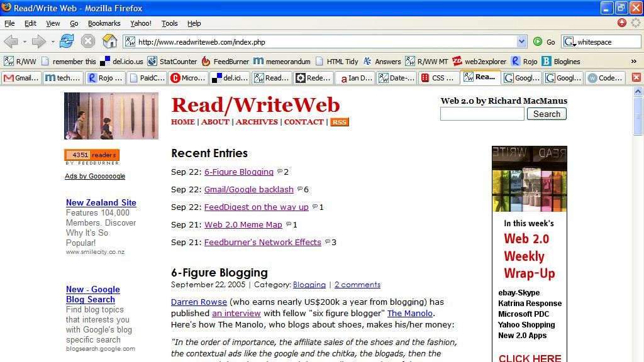Open the StatCounter bookmark
The height and width of the screenshot is (362, 644).
(x=172, y=62)
